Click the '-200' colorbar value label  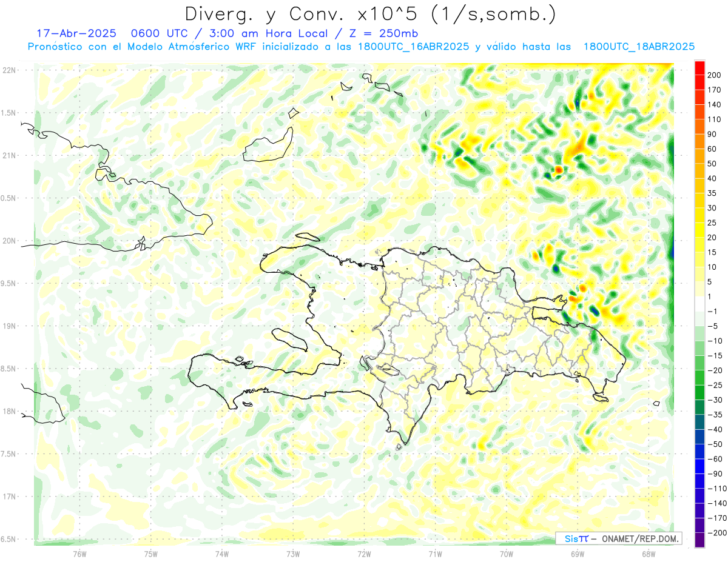pos(716,532)
